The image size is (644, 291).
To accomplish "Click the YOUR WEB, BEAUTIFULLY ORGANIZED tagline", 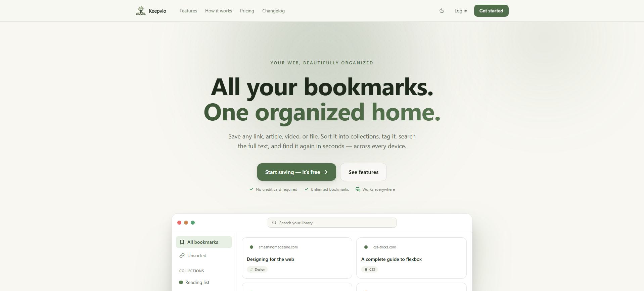I will (x=322, y=63).
